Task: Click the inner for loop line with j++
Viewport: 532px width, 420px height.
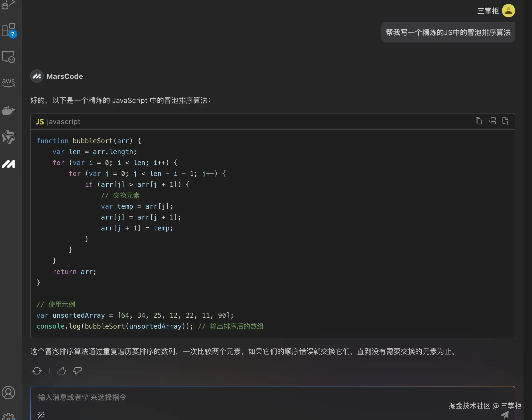Action: (x=148, y=173)
